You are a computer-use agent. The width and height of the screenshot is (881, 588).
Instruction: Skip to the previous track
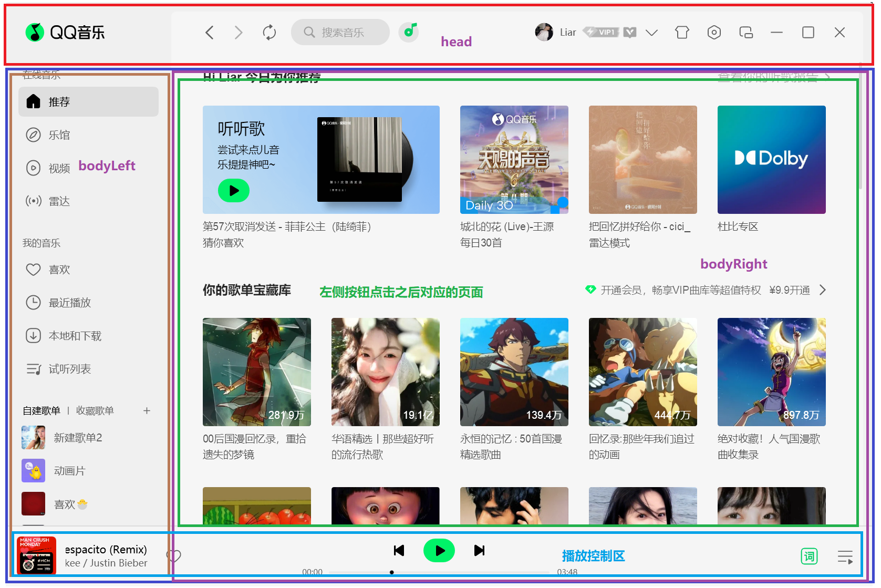pos(399,550)
